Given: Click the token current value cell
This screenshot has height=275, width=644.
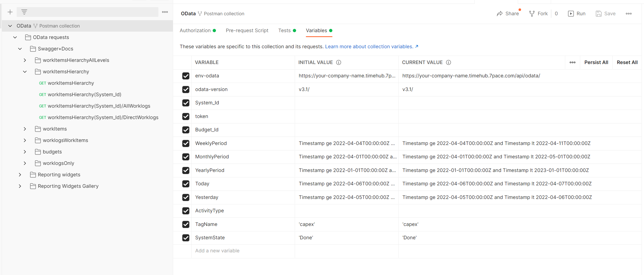Looking at the screenshot, I should (x=520, y=116).
